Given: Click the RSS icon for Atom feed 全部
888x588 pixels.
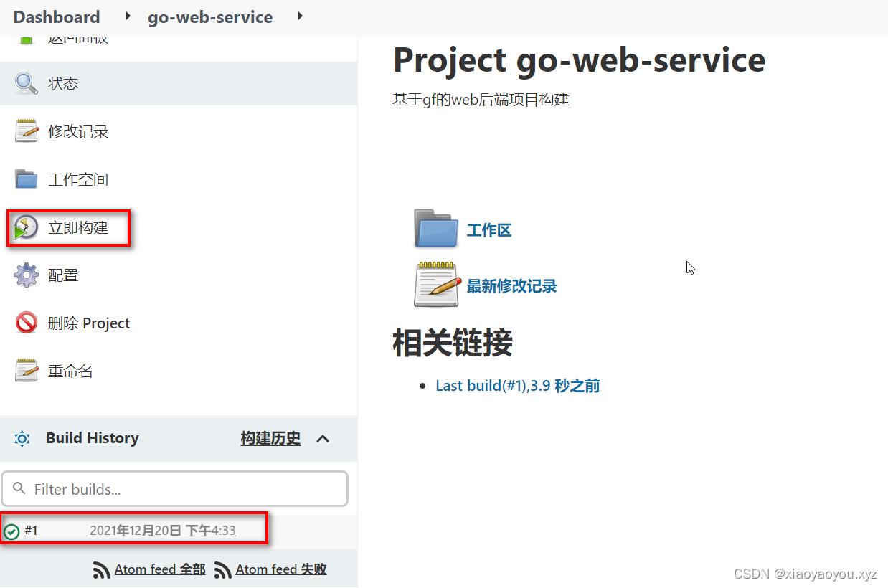Looking at the screenshot, I should [x=102, y=570].
